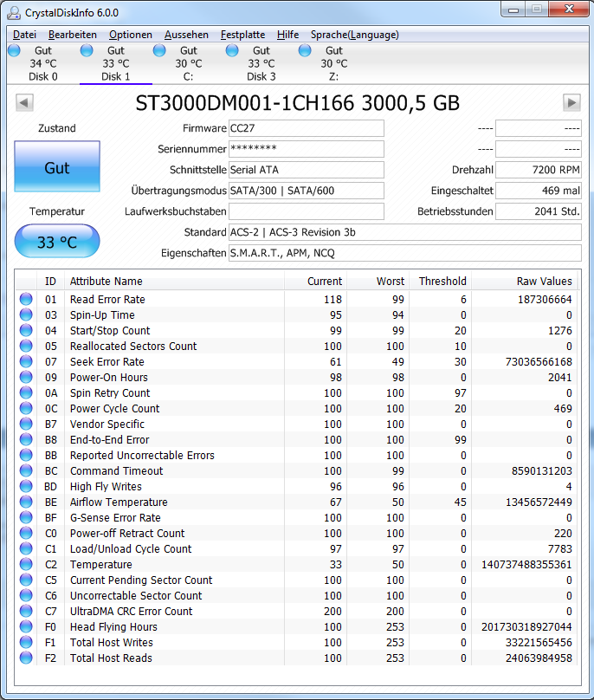Click the Eigenschaften S.M.A.R.T. field

pyautogui.click(x=404, y=253)
